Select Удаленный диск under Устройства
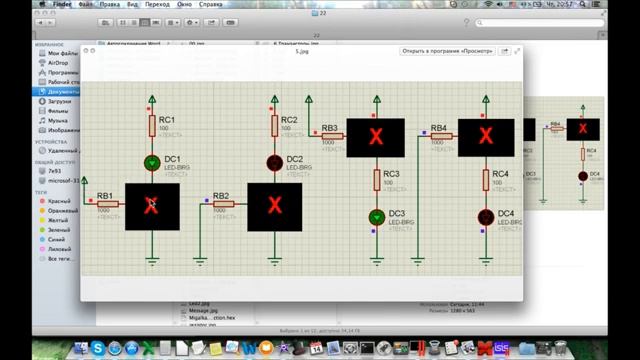The image size is (640, 360). point(58,151)
